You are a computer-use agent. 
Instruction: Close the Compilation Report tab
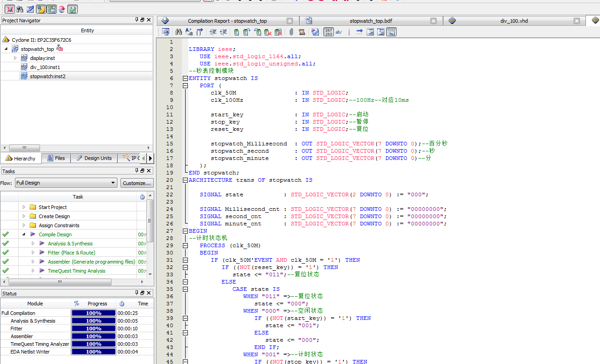pyautogui.click(x=290, y=21)
